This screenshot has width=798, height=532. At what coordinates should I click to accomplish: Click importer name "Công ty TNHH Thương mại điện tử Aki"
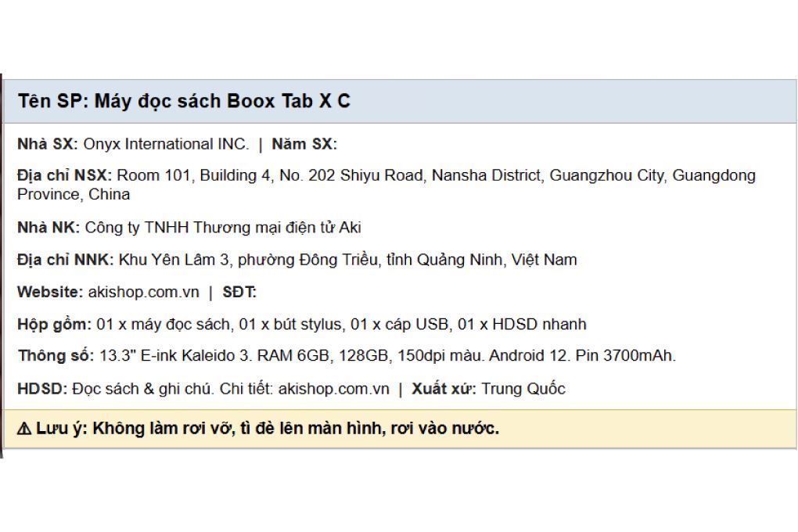pyautogui.click(x=223, y=228)
